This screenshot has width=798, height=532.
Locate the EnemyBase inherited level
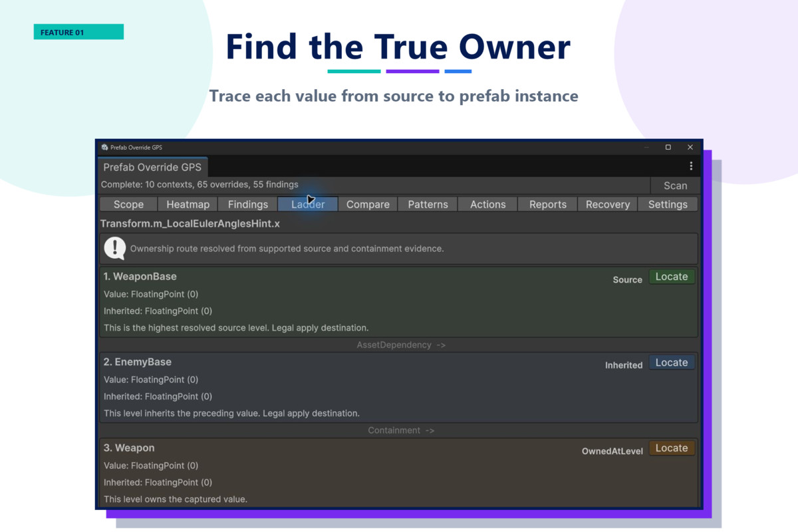(x=672, y=362)
